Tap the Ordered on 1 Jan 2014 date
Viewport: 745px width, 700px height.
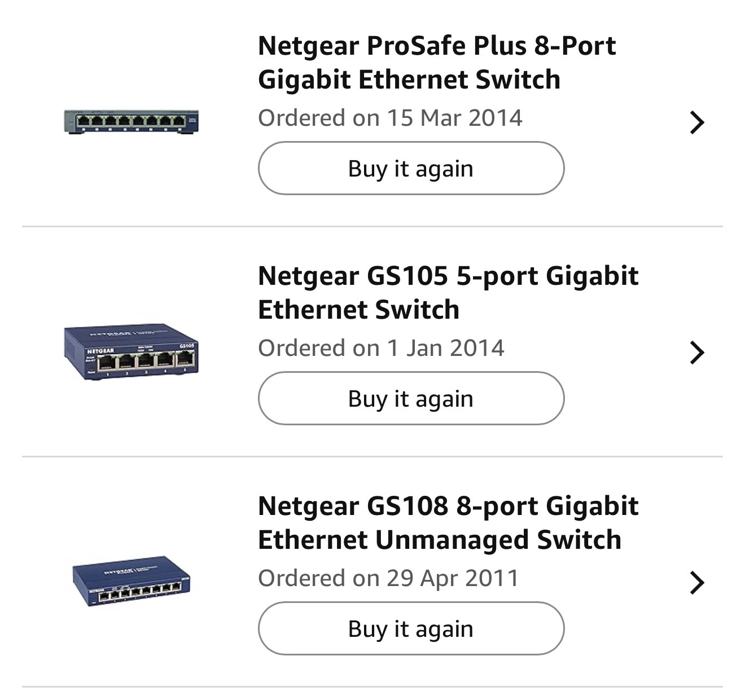pyautogui.click(x=381, y=348)
